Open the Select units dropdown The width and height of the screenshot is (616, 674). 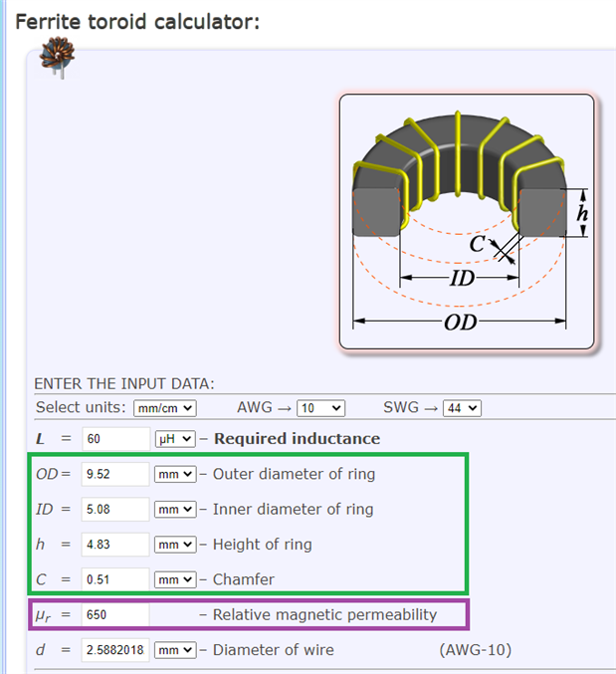pyautogui.click(x=165, y=408)
